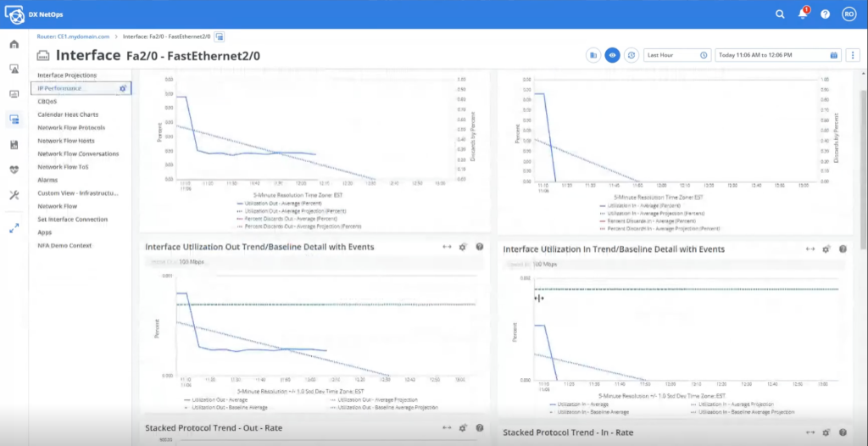This screenshot has width=868, height=446.
Task: Open the search icon in top bar
Action: [780, 14]
